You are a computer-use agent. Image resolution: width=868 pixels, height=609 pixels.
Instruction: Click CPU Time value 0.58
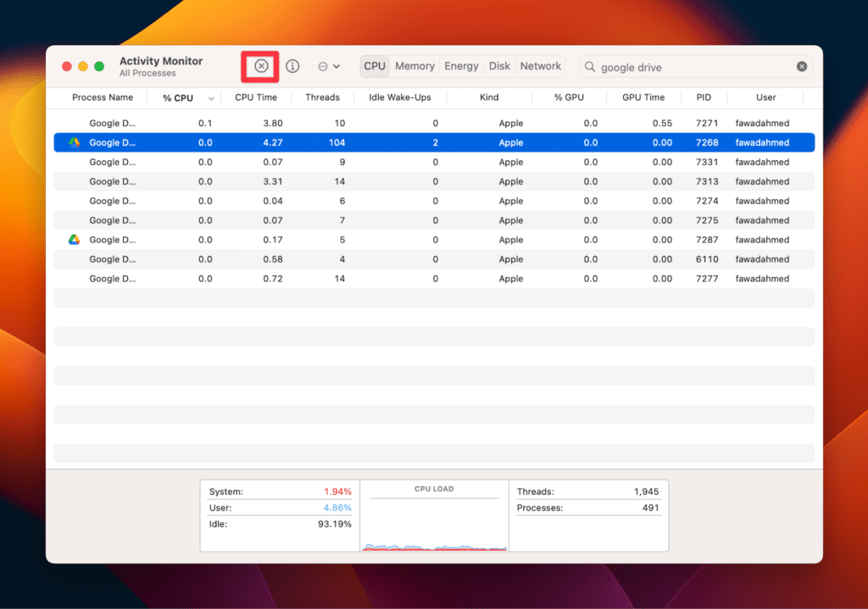tap(272, 259)
